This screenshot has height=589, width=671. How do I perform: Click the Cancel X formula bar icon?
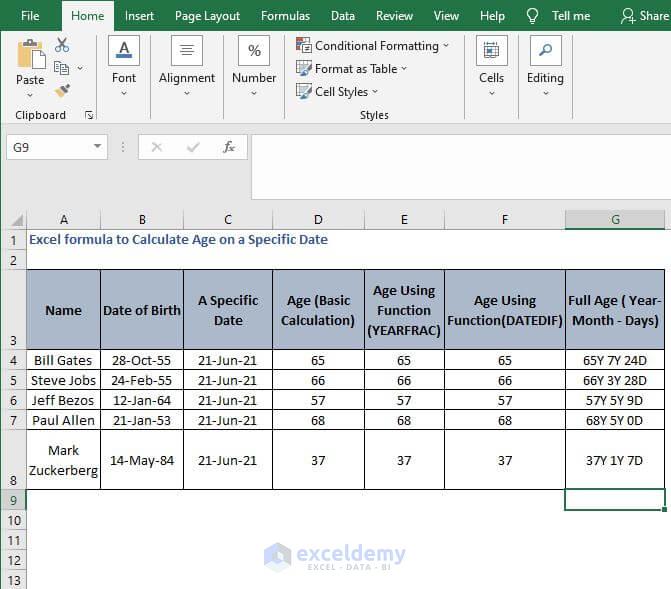[157, 147]
